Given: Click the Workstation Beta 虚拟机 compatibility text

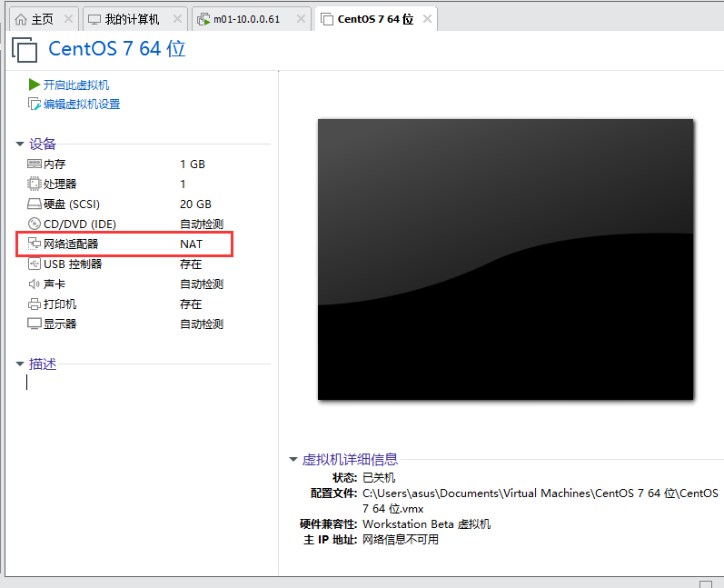Looking at the screenshot, I should click(x=427, y=523).
